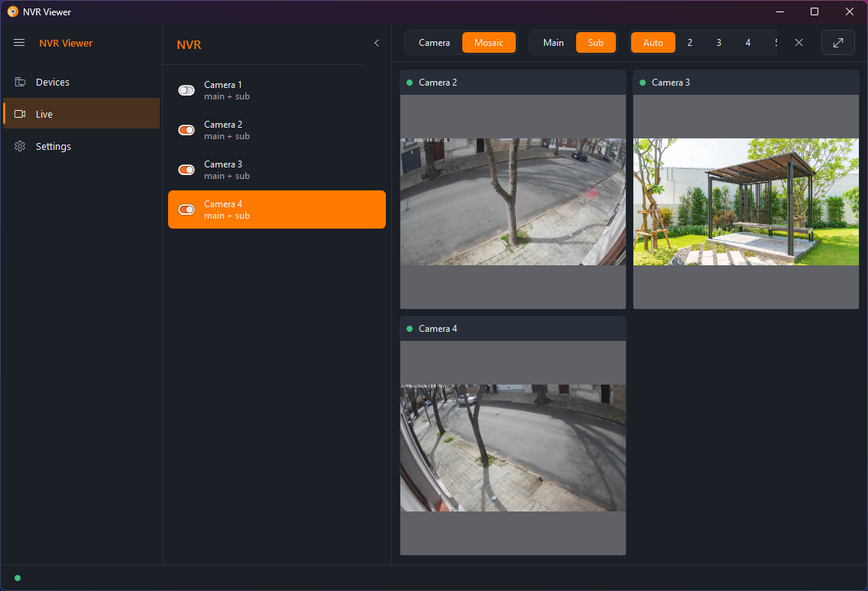Click the Live camera icon in sidebar
868x591 pixels.
[x=20, y=114]
